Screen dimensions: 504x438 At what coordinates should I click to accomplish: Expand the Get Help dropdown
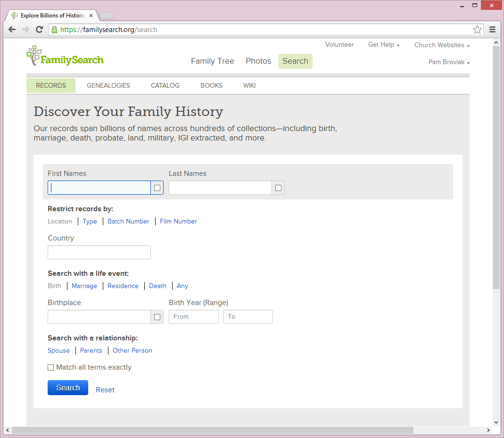384,45
